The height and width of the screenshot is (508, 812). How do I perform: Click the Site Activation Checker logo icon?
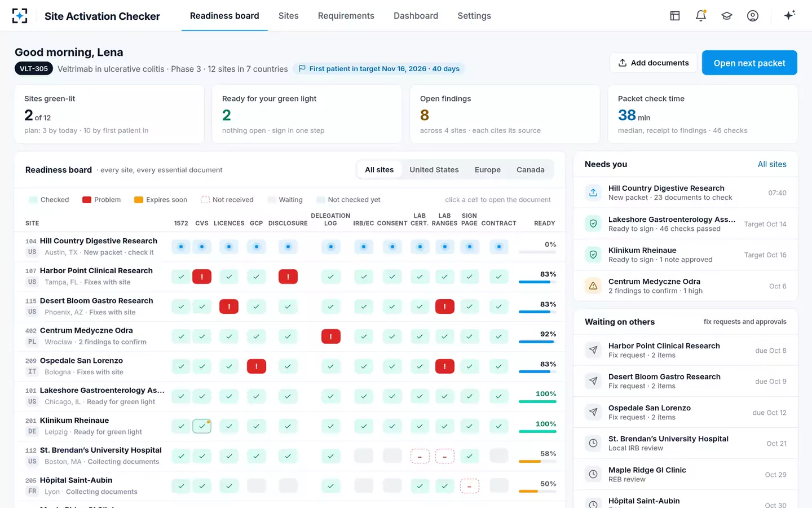20,16
